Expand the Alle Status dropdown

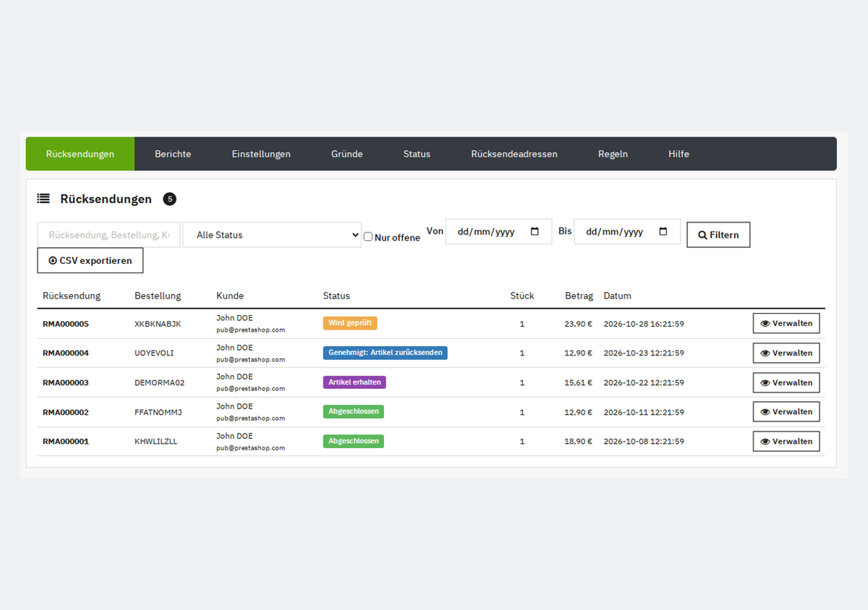click(272, 235)
